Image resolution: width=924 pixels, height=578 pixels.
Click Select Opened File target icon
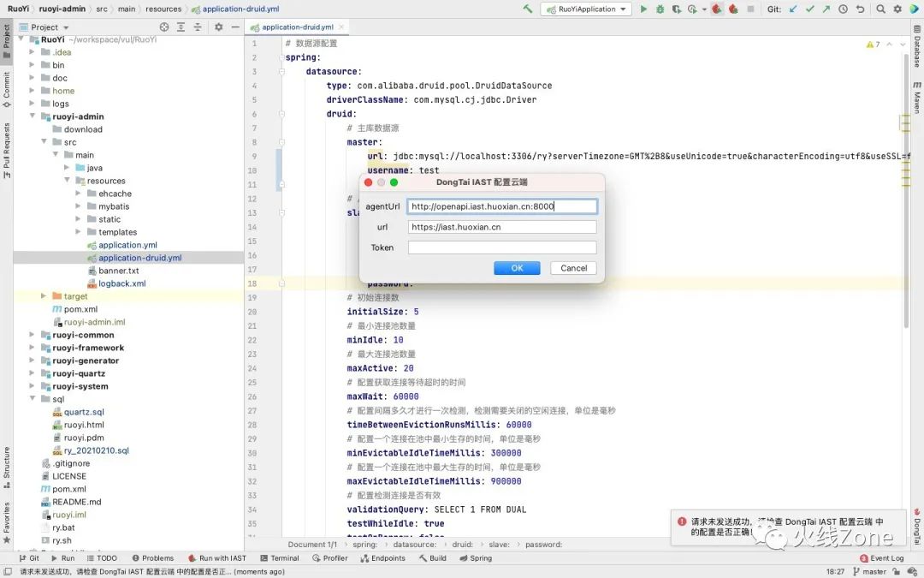[x=163, y=27]
